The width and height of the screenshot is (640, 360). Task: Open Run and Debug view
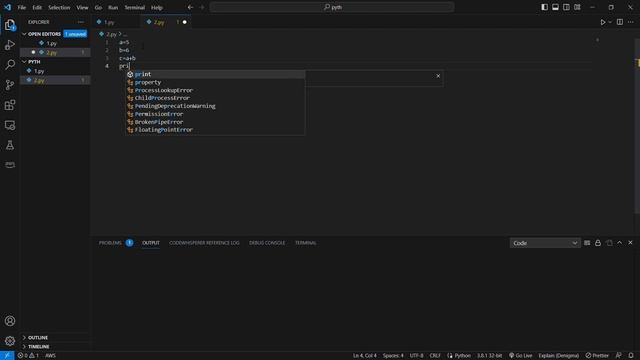tap(10, 45)
